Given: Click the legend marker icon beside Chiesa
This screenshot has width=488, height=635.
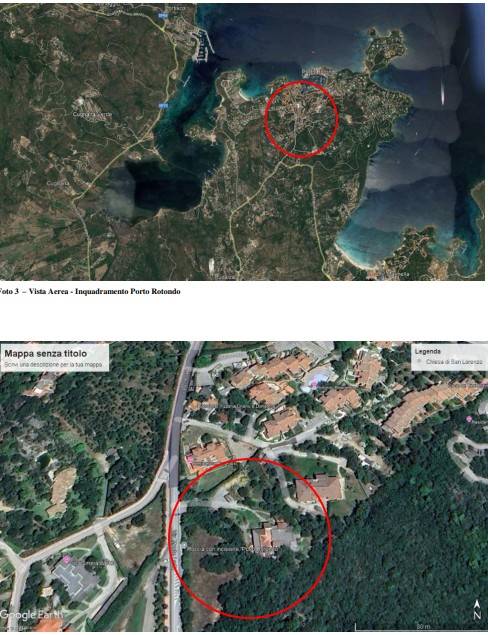Looking at the screenshot, I should (420, 362).
